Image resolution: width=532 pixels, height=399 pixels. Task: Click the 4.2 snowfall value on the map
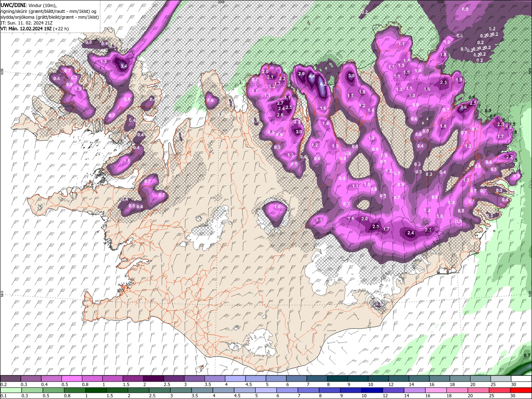pyautogui.click(x=322, y=84)
